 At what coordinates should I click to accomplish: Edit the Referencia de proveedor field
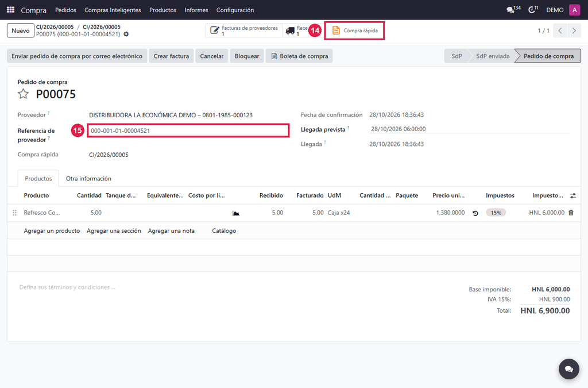pyautogui.click(x=188, y=130)
